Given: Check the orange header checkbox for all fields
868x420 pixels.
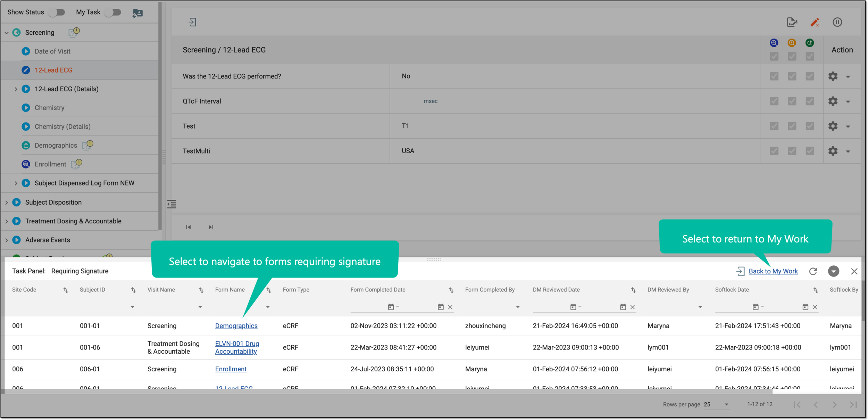Looking at the screenshot, I should (x=792, y=56).
